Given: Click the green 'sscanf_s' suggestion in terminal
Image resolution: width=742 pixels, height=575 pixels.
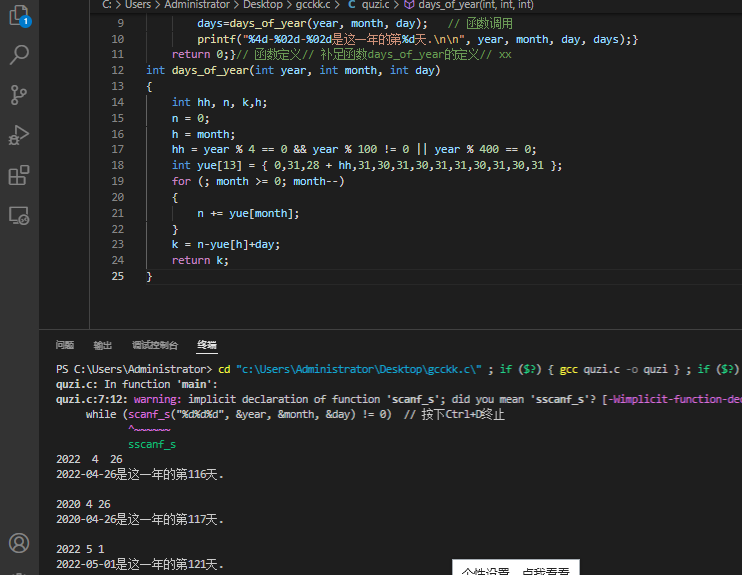Looking at the screenshot, I should (x=152, y=444).
